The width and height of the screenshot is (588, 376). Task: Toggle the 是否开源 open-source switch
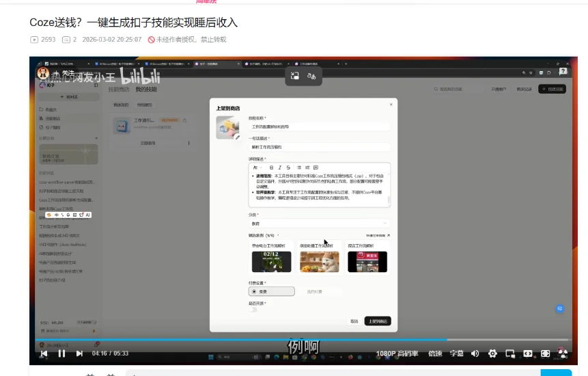click(253, 310)
